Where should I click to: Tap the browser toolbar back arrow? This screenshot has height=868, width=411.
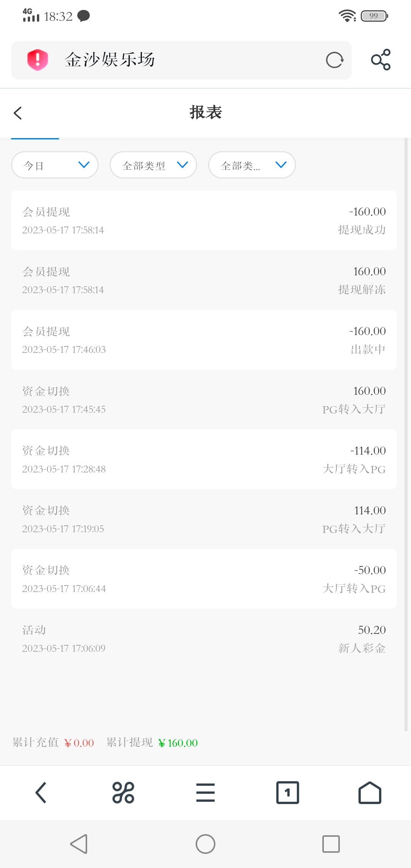click(x=41, y=793)
